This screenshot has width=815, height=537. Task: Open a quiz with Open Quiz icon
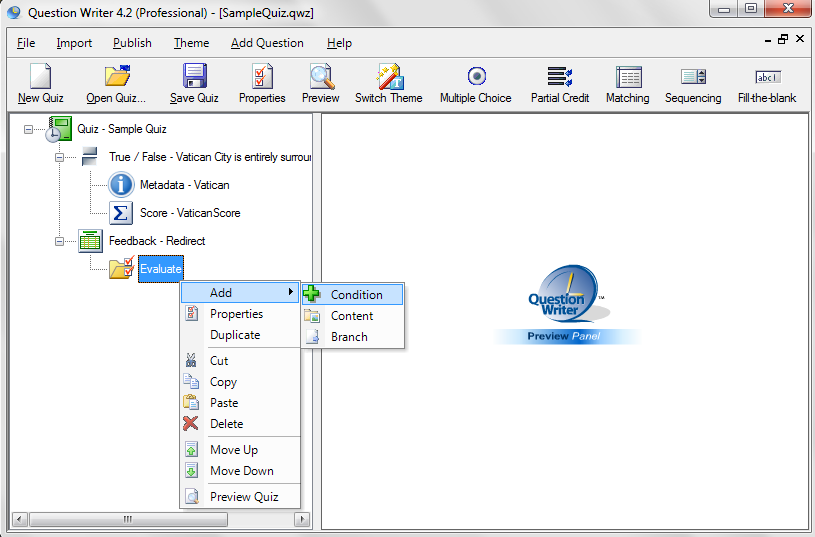coord(117,76)
